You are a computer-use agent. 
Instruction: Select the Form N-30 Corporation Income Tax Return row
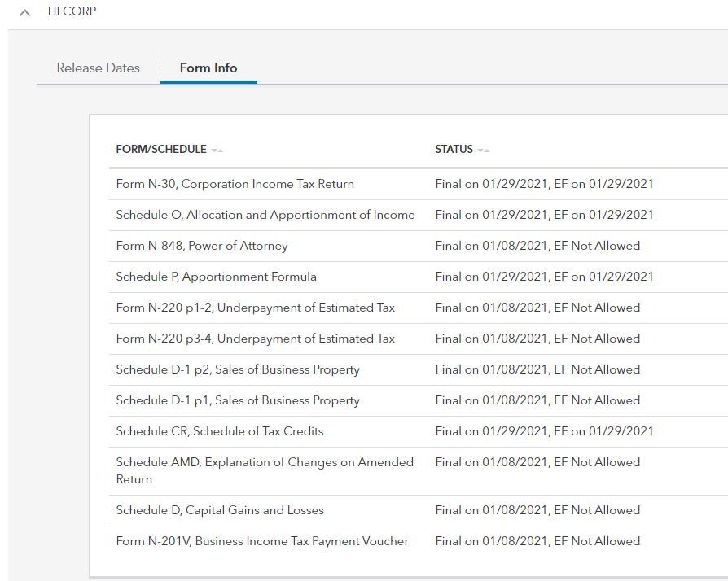235,184
